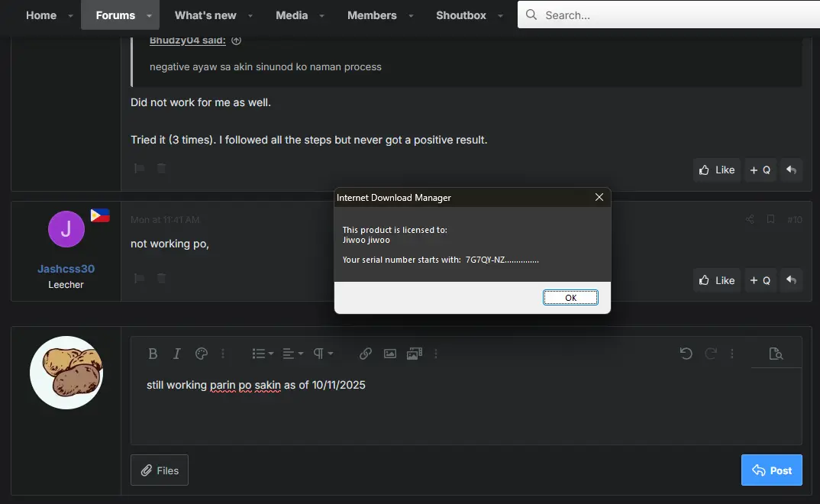Open the What's new nav item
Viewport: 820px width, 504px height.
click(x=205, y=15)
